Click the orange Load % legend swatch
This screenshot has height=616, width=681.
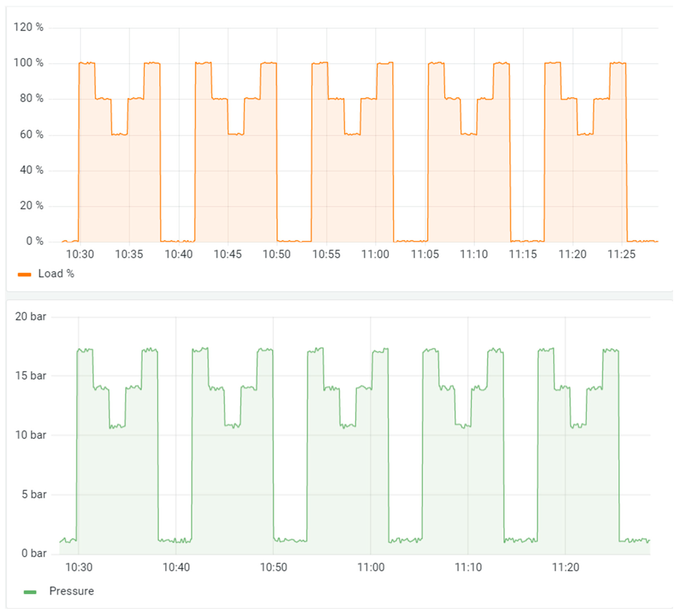click(24, 274)
